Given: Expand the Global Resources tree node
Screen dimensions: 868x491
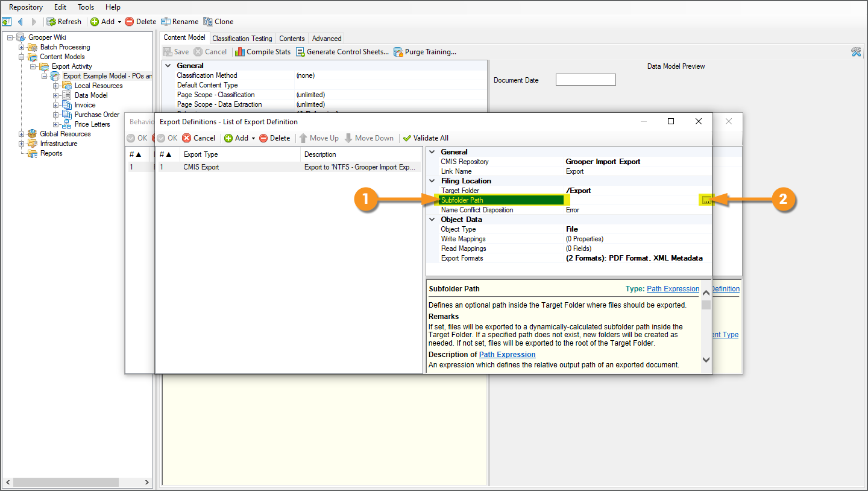Looking at the screenshot, I should [22, 134].
